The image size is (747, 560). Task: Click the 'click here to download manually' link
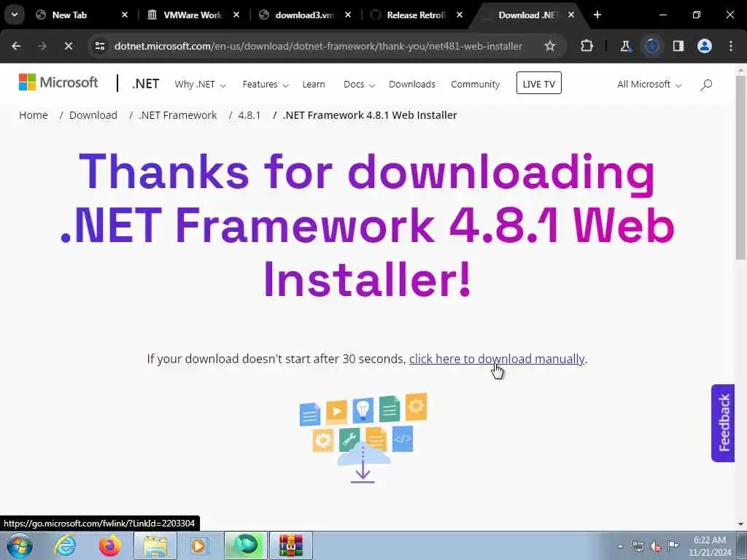point(497,359)
